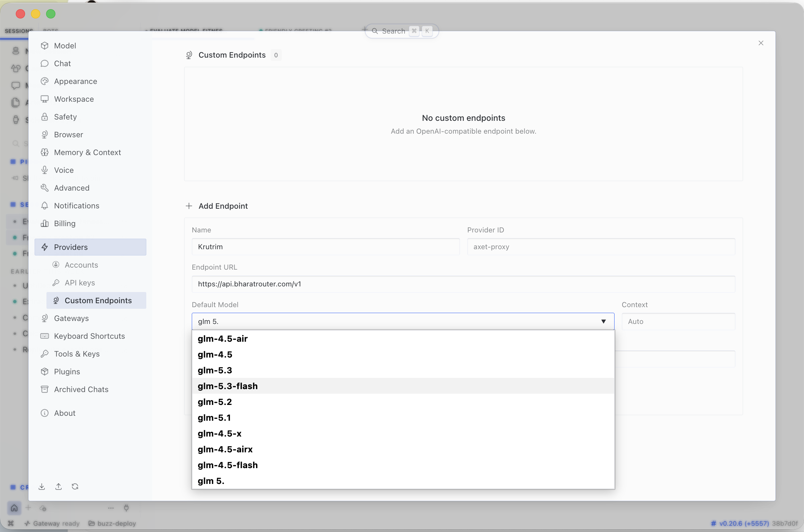Click the refresh settings icon

[75, 487]
